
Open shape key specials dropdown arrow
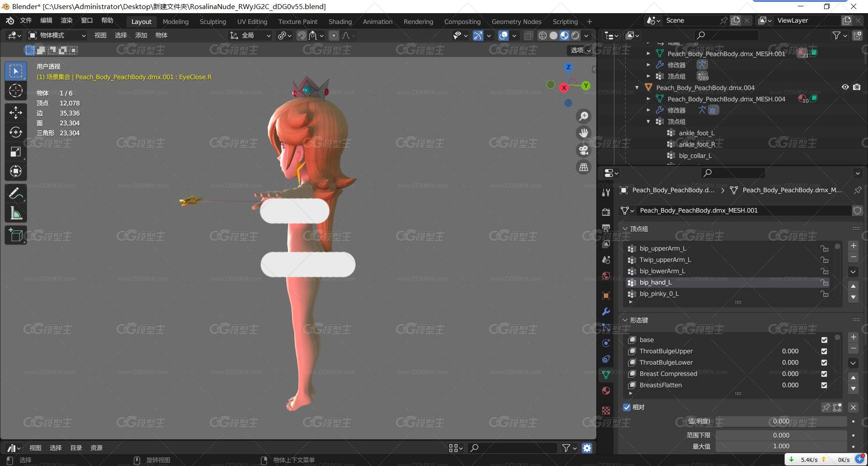[853, 363]
